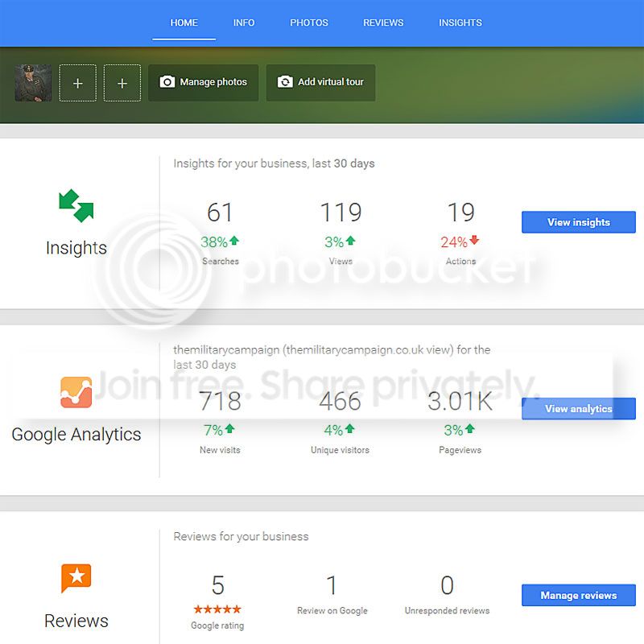This screenshot has height=644, width=644.
Task: Click the Reviews section heading
Action: 76,621
